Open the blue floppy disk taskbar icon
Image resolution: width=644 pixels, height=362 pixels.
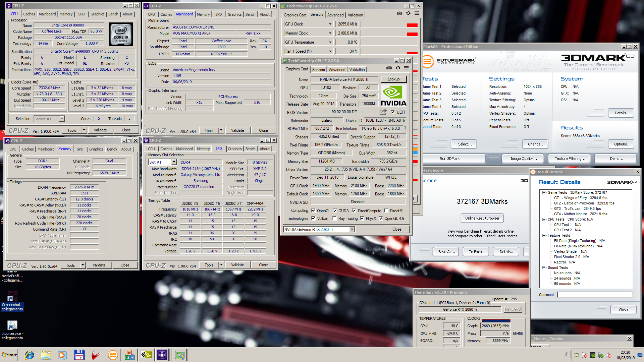tap(79, 355)
